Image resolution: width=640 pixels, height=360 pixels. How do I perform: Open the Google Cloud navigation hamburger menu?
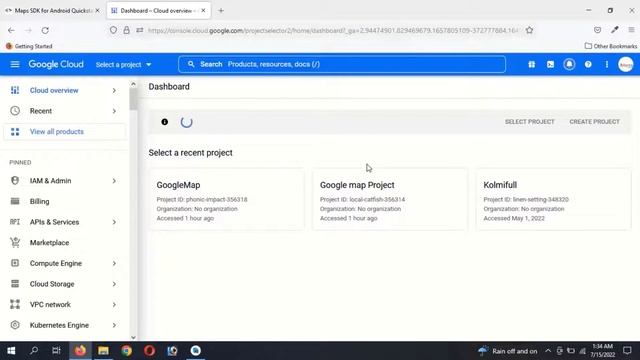(15, 64)
